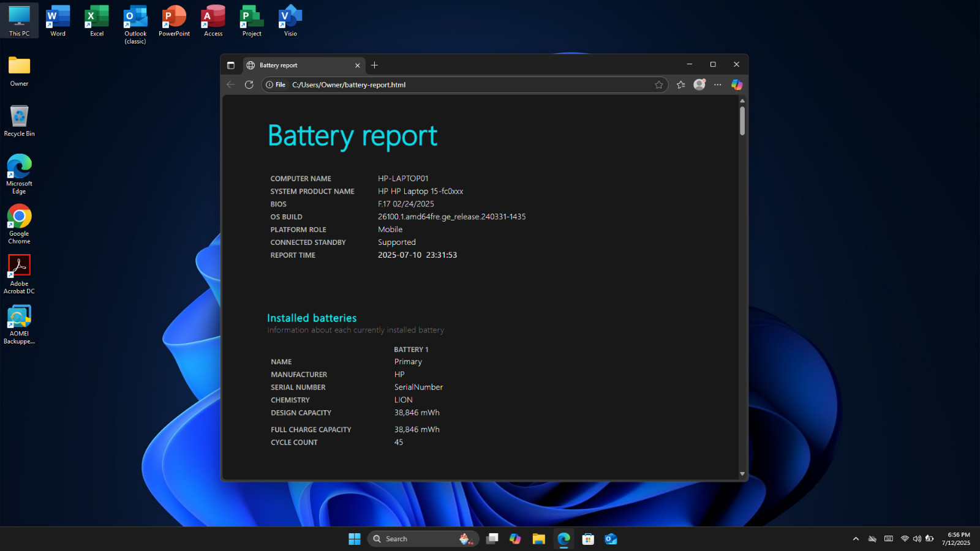Viewport: 980px width, 551px height.
Task: Close the Battery report tab
Action: point(358,66)
